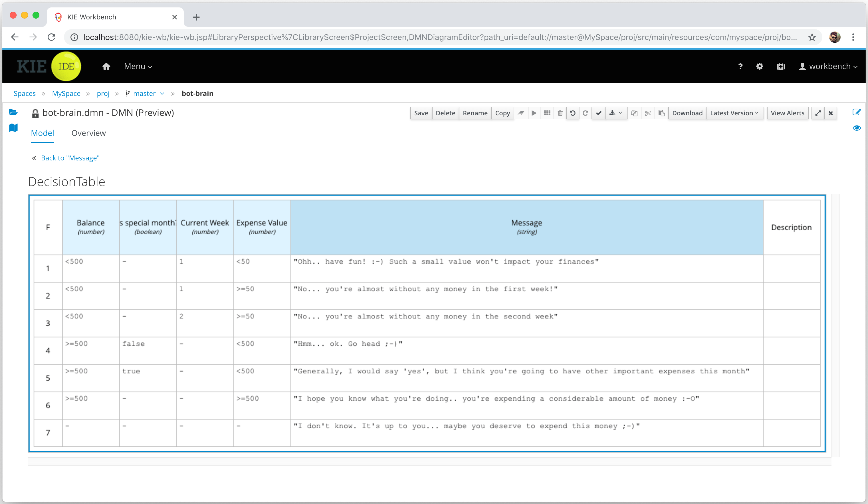Click the Save button
Screen dimensions: 868x504
421,113
